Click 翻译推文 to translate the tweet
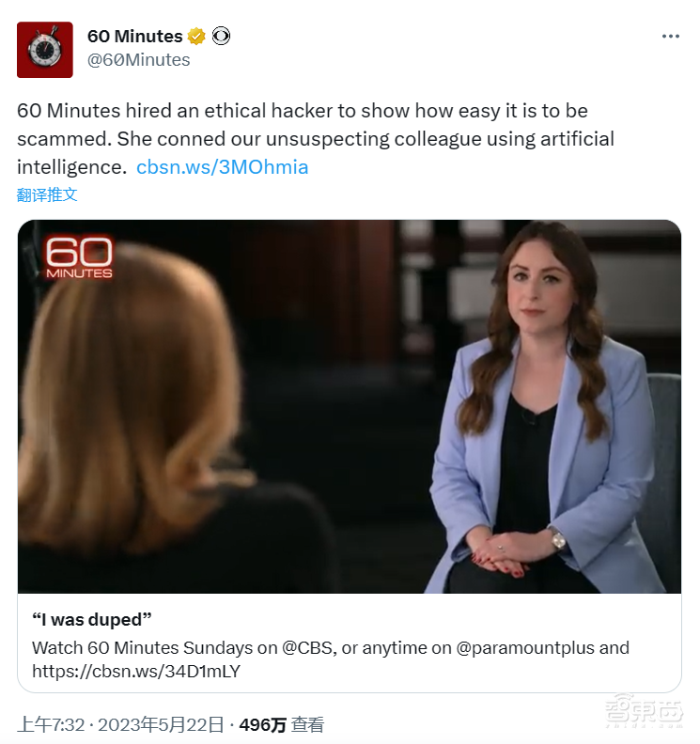 [x=47, y=194]
